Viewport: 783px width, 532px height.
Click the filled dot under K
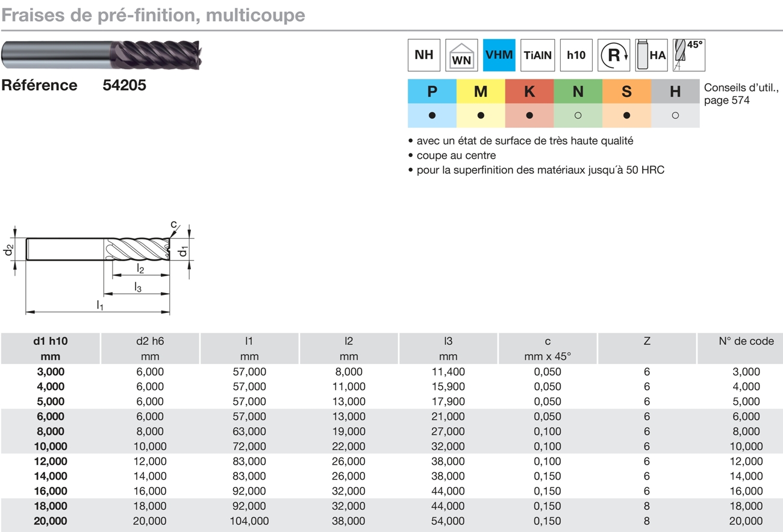[x=529, y=116]
